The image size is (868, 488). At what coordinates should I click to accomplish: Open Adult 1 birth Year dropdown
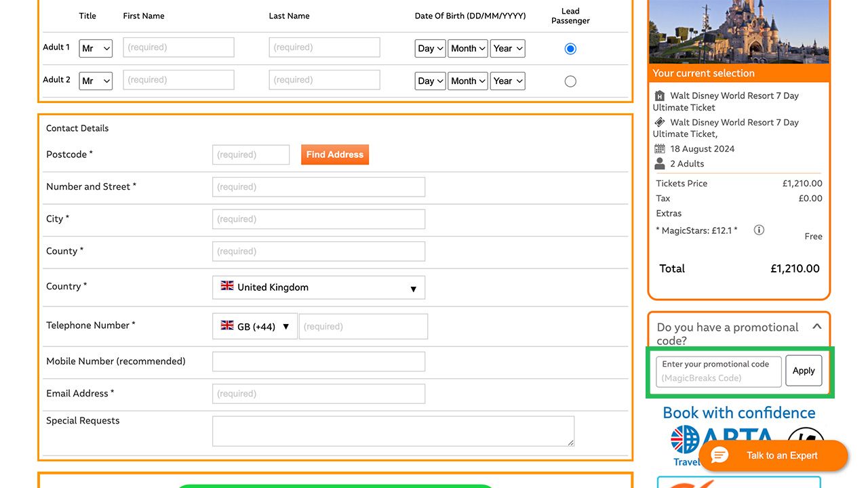(x=508, y=48)
